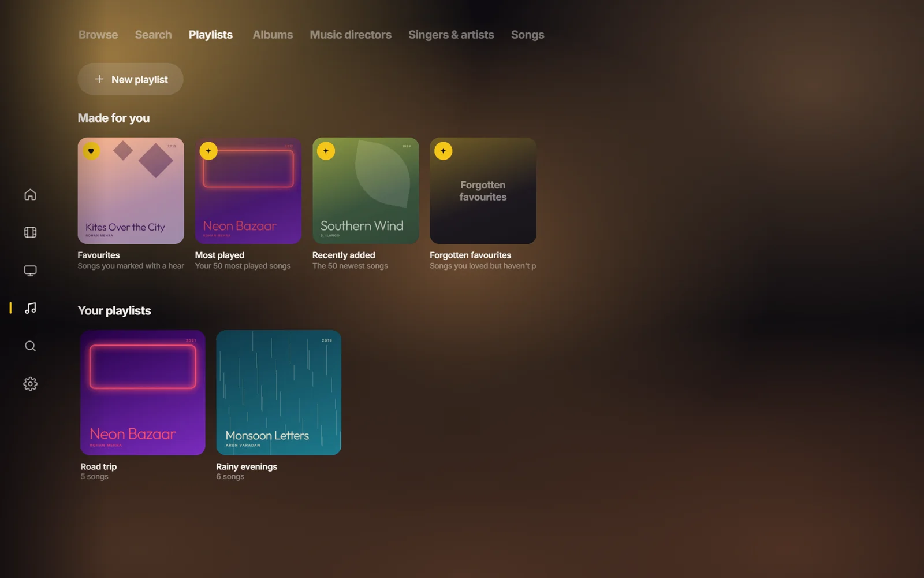Click 'The 50 newest songs' text

pyautogui.click(x=350, y=266)
